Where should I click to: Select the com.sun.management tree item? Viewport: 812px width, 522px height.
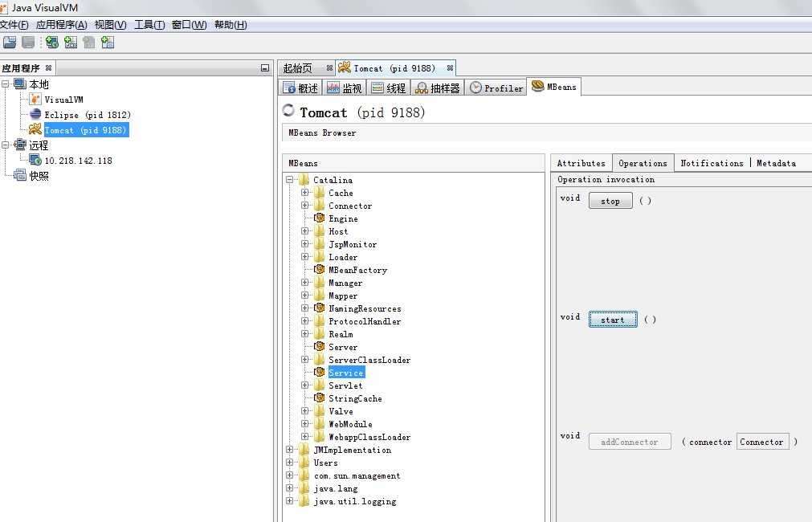(x=357, y=475)
